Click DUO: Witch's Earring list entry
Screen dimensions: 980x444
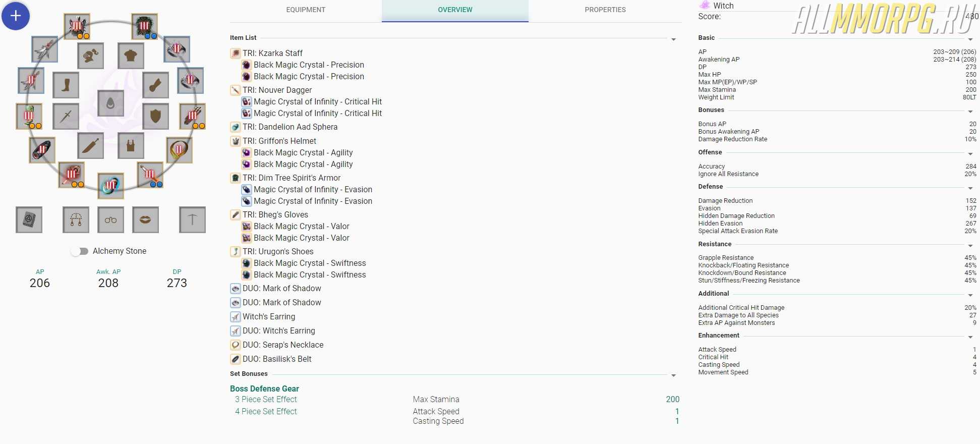coord(279,330)
